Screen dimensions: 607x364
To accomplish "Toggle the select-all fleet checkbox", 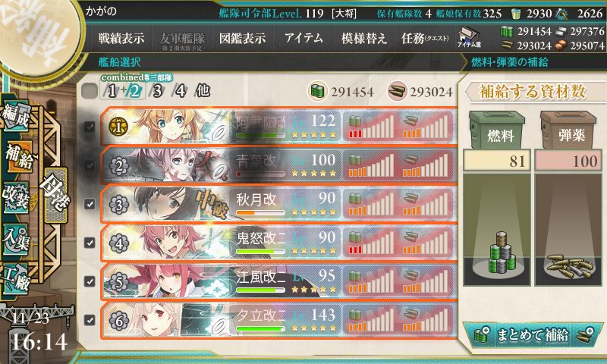I will click(90, 92).
